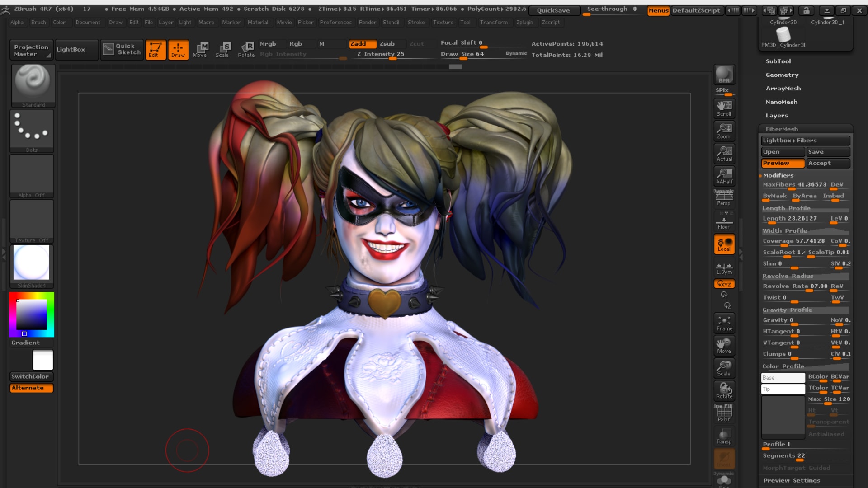Toggle Edit mode
Image resolution: width=868 pixels, height=488 pixels.
tap(155, 49)
